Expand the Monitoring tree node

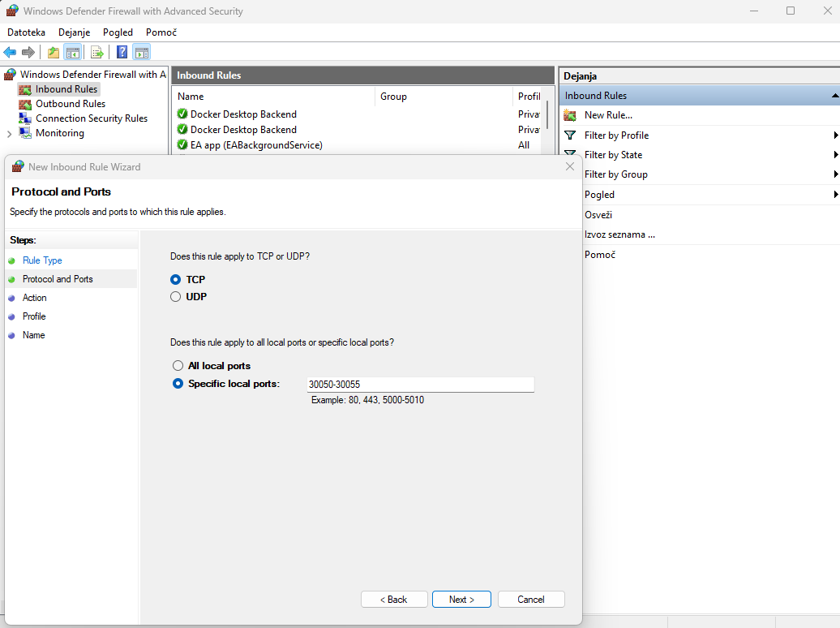[x=10, y=133]
